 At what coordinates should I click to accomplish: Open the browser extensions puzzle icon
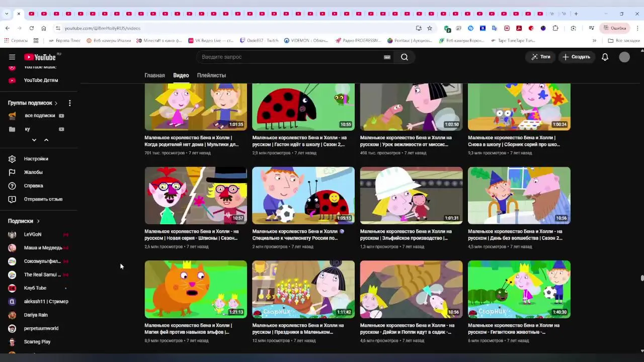pos(555,28)
